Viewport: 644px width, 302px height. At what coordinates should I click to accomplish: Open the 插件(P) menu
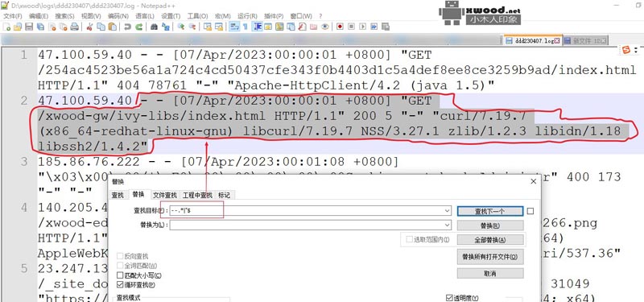pos(274,16)
